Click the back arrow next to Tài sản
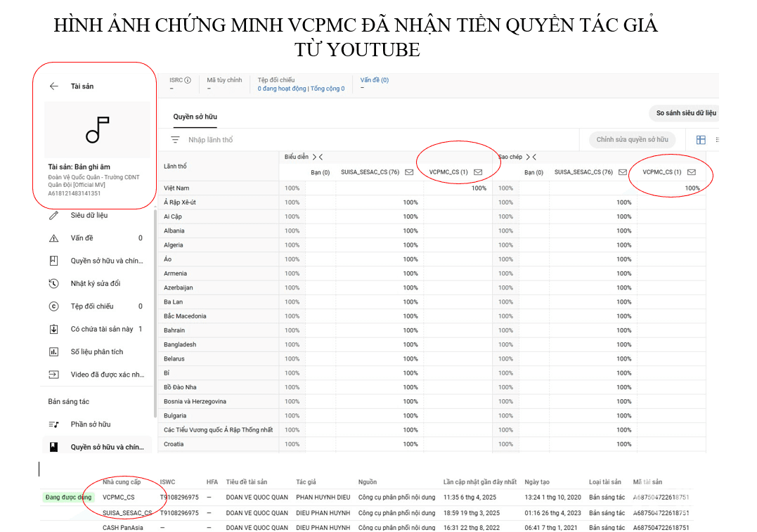The height and width of the screenshot is (532, 757). pyautogui.click(x=53, y=86)
